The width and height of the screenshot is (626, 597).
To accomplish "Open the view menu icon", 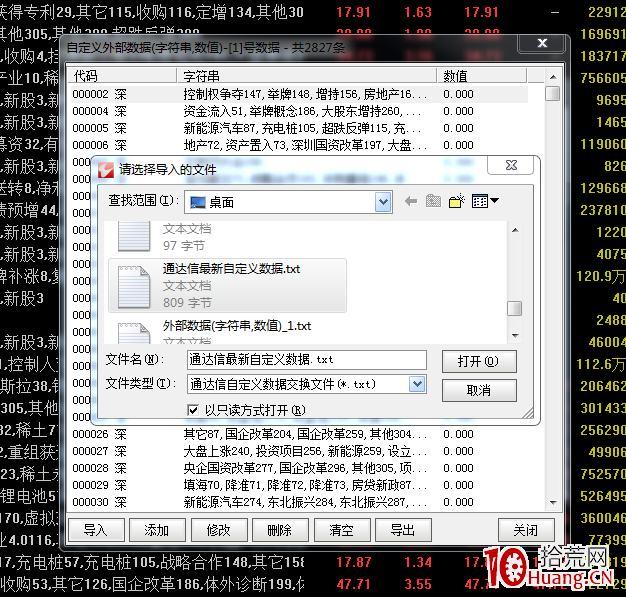I will point(479,201).
